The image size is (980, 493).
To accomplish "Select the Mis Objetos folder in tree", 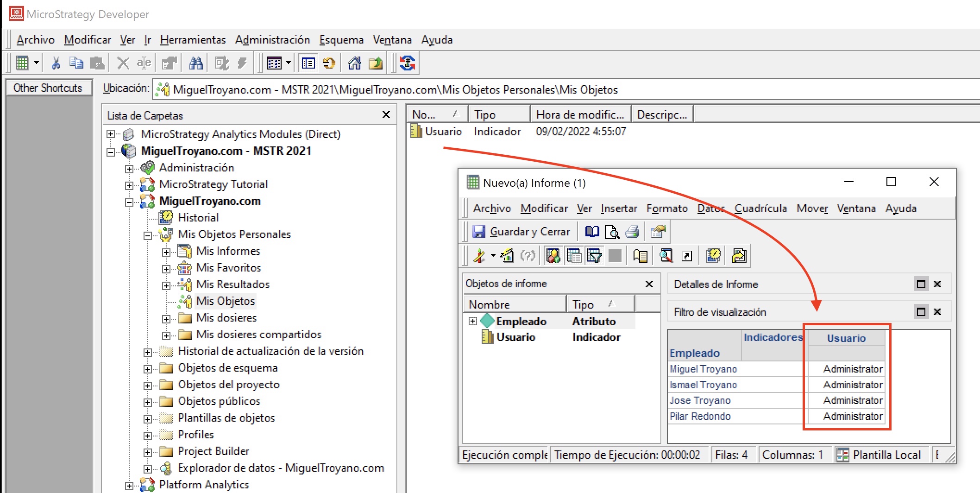I will pyautogui.click(x=226, y=301).
